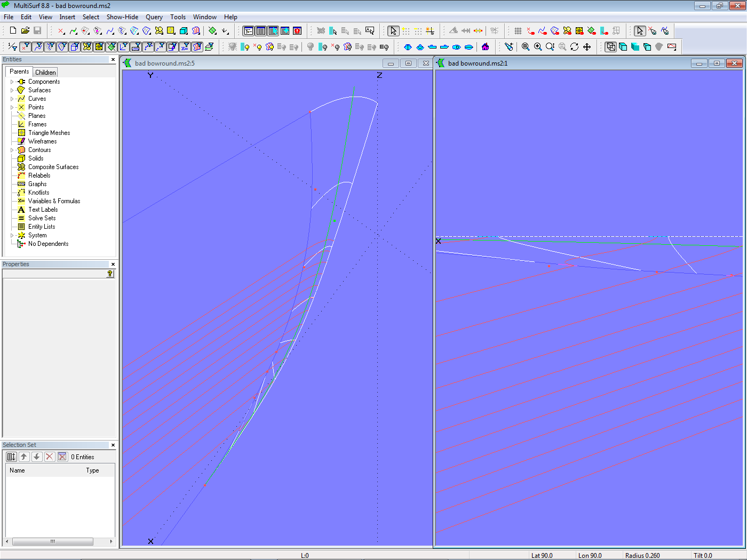Viewport: 747px width, 560px height.
Task: Activate the Pan four-arrow tool
Action: pyautogui.click(x=587, y=47)
